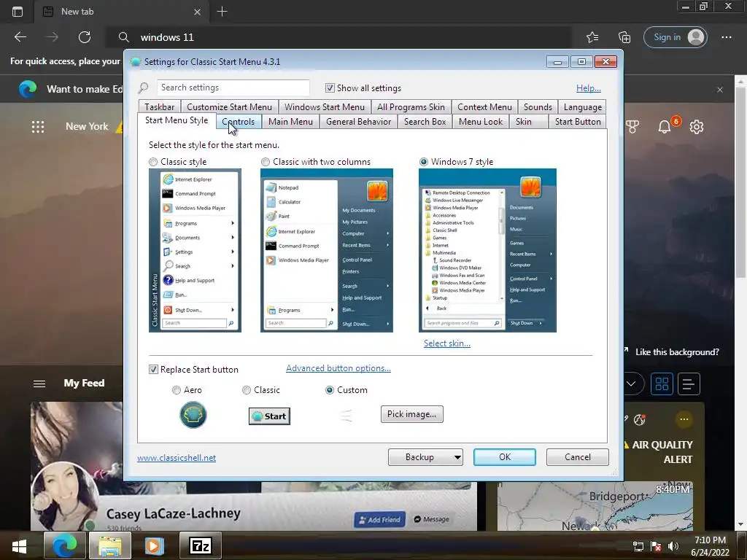The height and width of the screenshot is (560, 747).
Task: Switch to Customize Start Menu tab
Action: point(229,107)
